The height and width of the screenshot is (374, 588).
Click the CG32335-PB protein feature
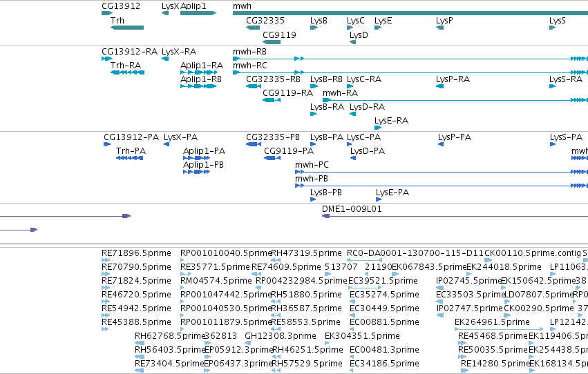(x=254, y=144)
